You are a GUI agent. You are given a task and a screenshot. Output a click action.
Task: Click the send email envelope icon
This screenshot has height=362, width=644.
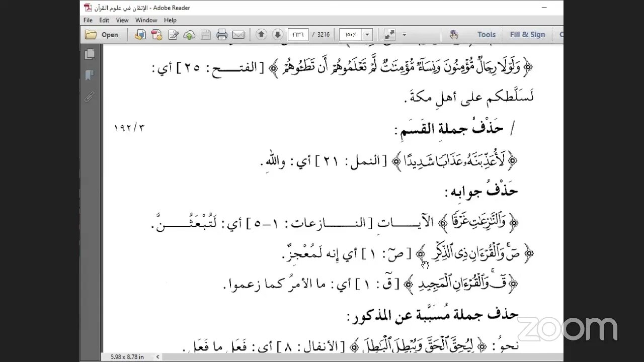point(238,35)
